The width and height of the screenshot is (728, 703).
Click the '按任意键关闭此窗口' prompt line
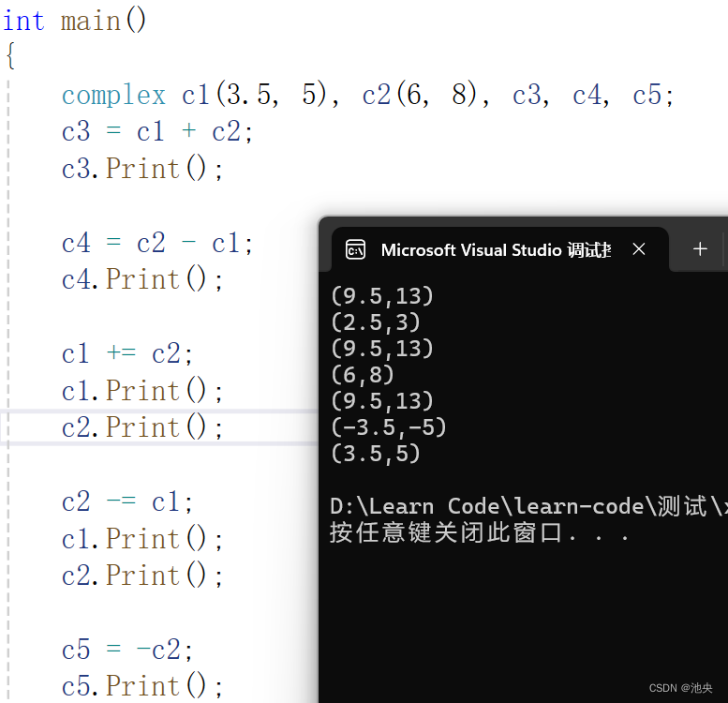click(x=479, y=532)
